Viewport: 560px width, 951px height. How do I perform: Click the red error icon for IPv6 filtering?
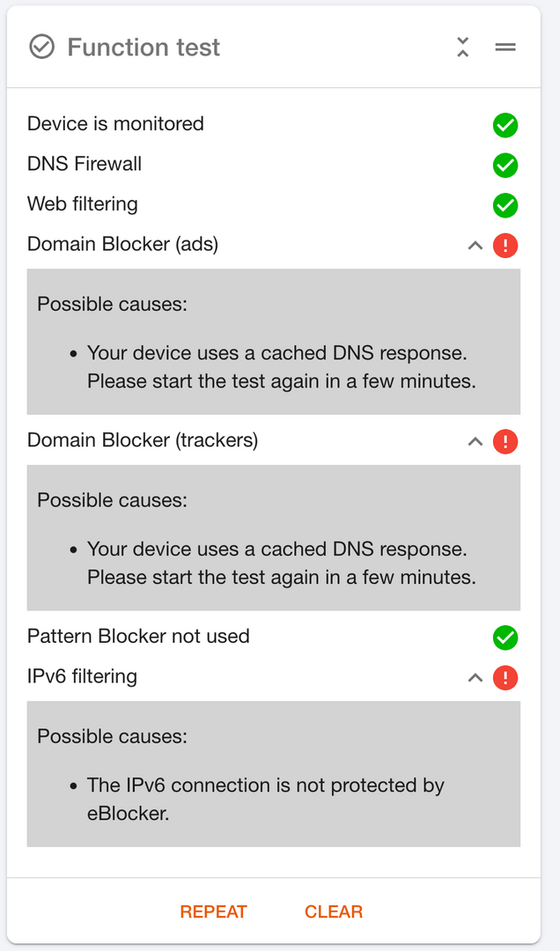[505, 678]
